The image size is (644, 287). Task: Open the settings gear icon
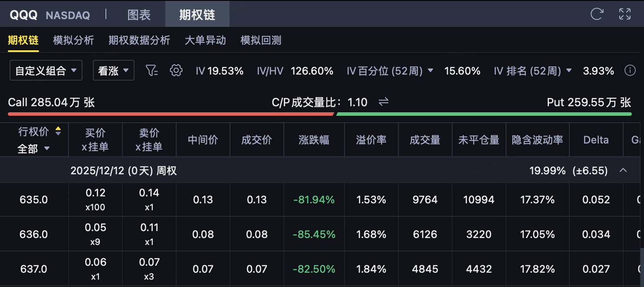pyautogui.click(x=176, y=71)
